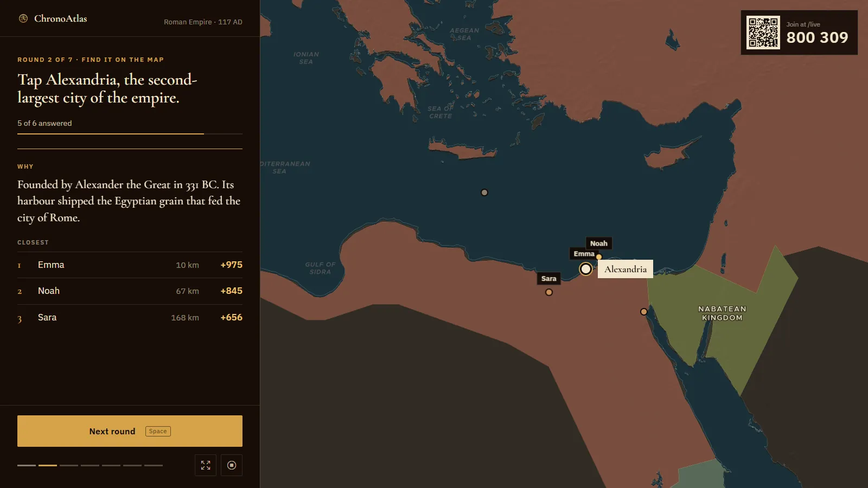
Task: Select Noah's row in the closest list
Action: [x=130, y=291]
